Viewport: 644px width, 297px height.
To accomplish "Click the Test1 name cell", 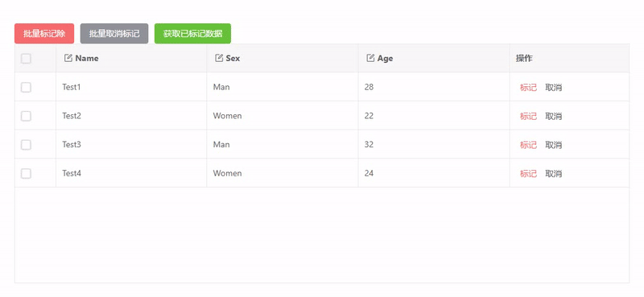I will click(x=131, y=87).
